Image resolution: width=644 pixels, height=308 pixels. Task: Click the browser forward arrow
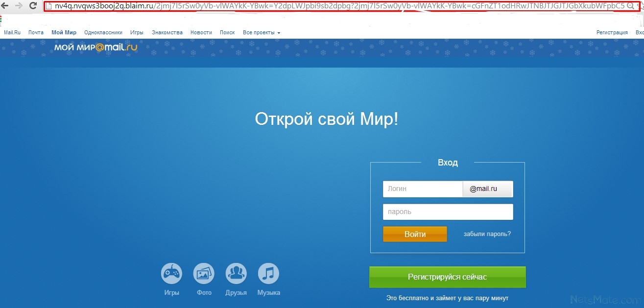[x=19, y=6]
